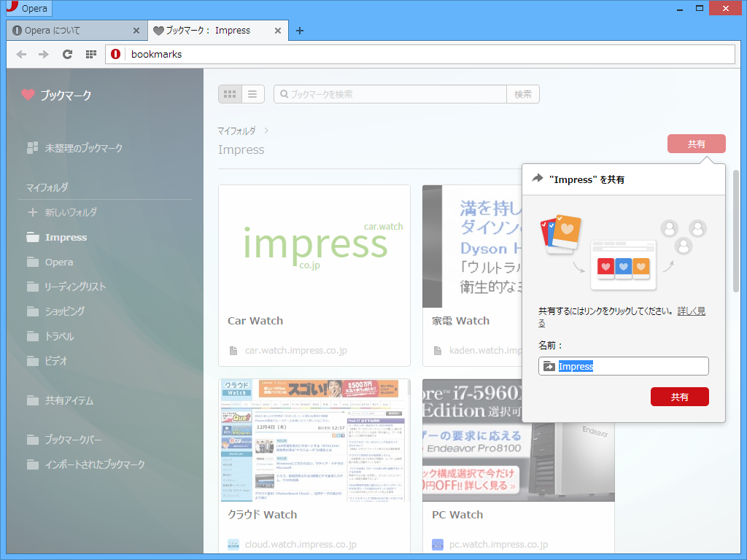The width and height of the screenshot is (747, 560).
Task: Click the back navigation arrow
Action: (x=21, y=54)
